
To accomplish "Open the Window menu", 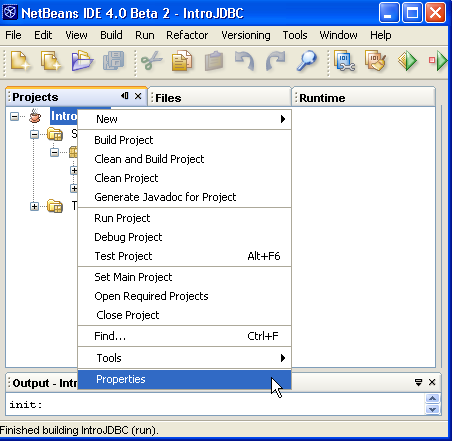I will tap(338, 35).
